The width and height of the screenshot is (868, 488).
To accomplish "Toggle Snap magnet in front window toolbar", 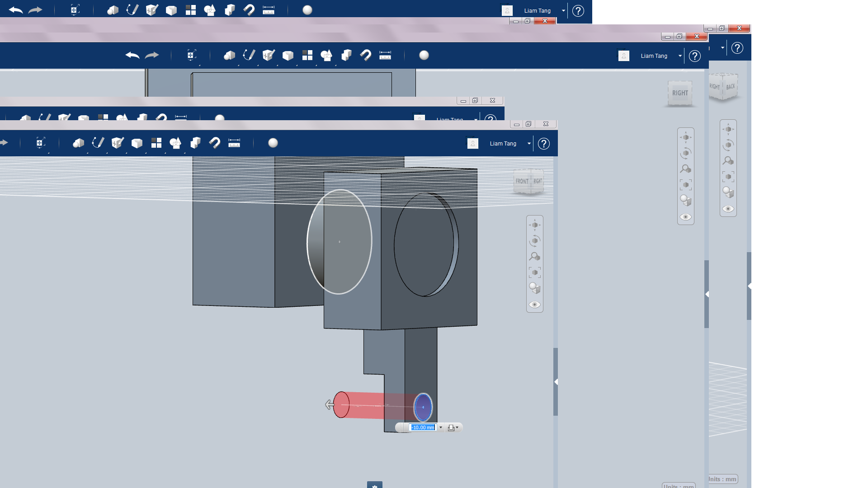I will [215, 143].
